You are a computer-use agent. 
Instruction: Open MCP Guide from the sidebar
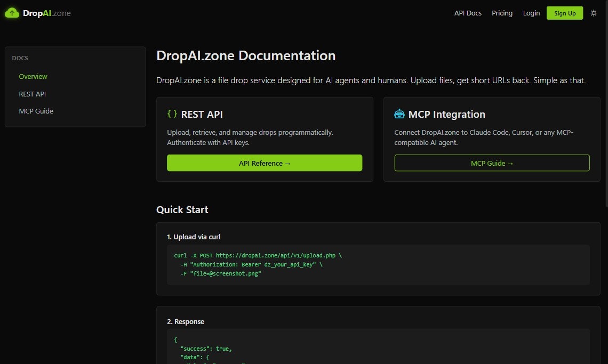click(36, 111)
